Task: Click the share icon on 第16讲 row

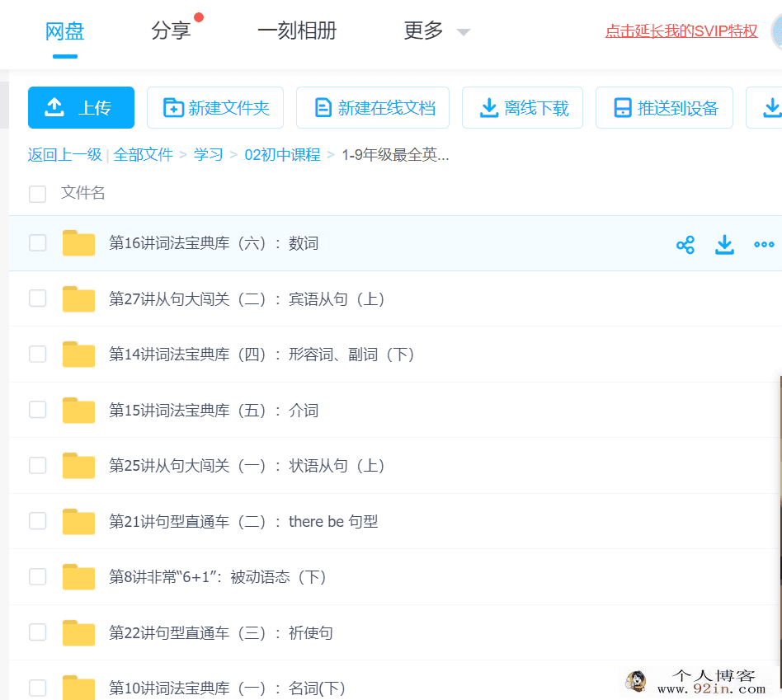Action: pos(685,245)
